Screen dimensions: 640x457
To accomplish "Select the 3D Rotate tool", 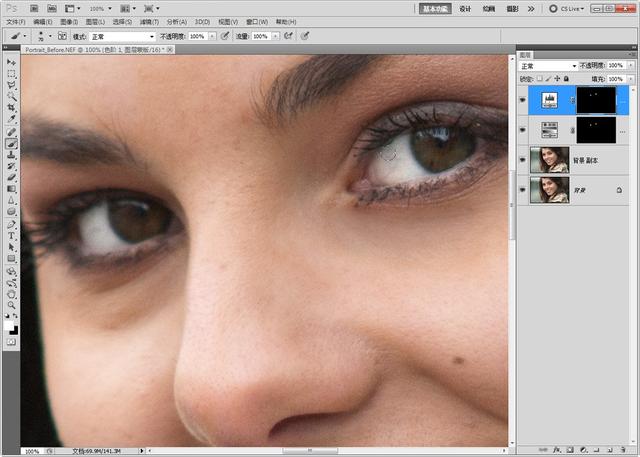I will pos(11,271).
